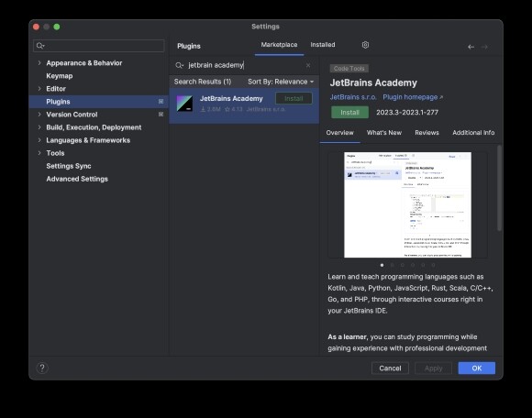Click the plugin screenshot preview thumbnail
This screenshot has width=532, height=418.
[x=407, y=204]
